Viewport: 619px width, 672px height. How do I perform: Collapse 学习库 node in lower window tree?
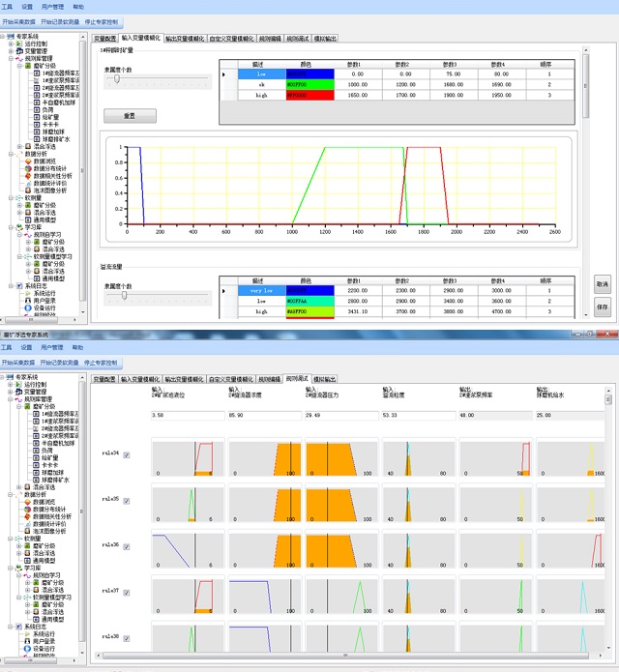click(x=10, y=567)
